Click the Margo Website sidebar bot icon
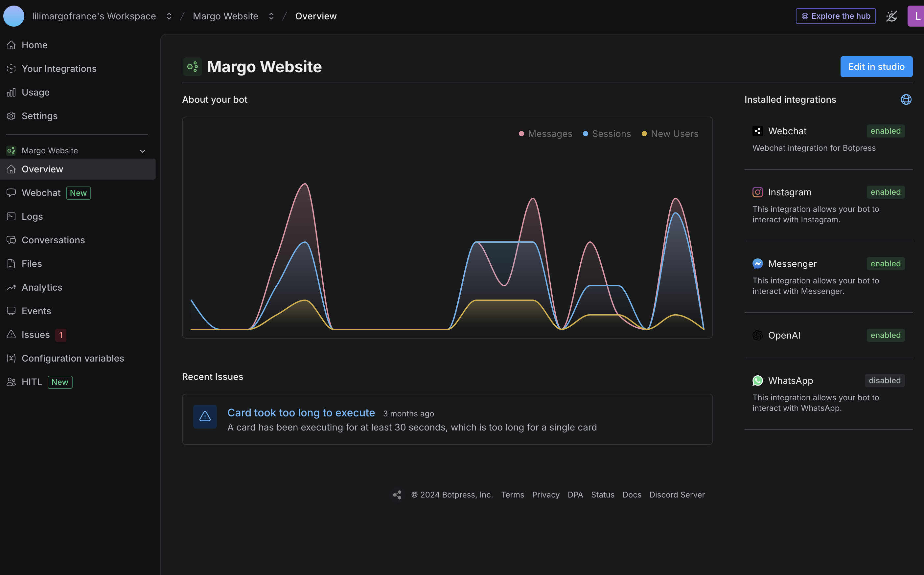Screen dimensions: 924x575 point(11,151)
